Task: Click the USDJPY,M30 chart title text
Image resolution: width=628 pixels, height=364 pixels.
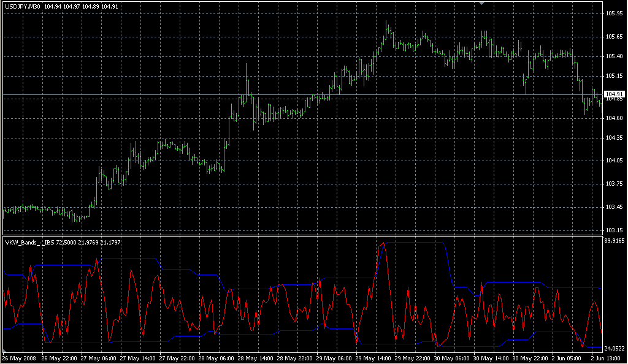Action: pos(21,6)
